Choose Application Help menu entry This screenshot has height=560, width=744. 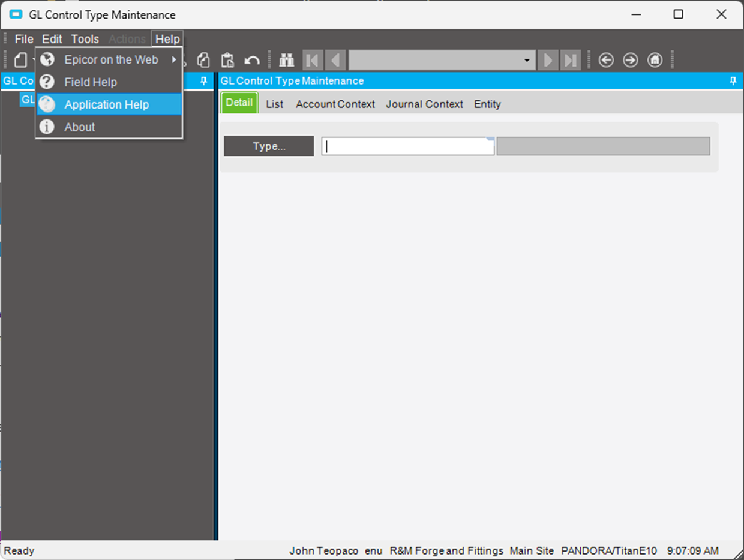109,104
